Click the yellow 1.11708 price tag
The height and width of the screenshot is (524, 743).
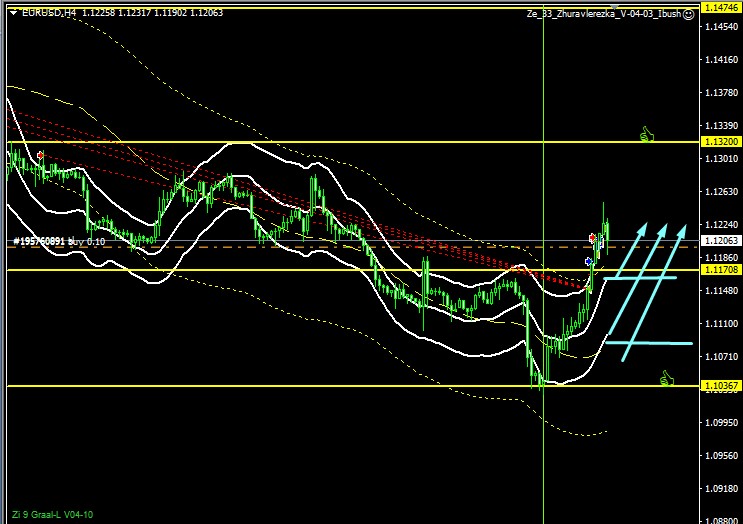721,270
